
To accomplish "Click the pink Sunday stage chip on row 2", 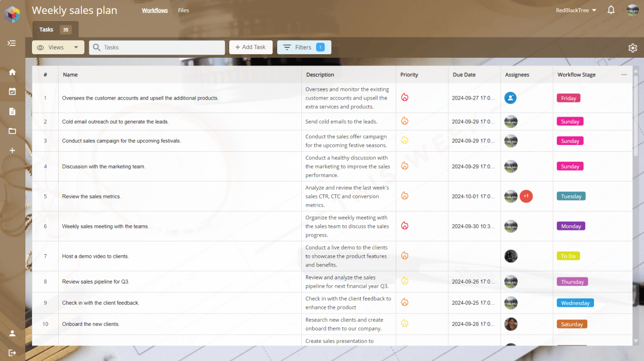I will click(x=570, y=121).
